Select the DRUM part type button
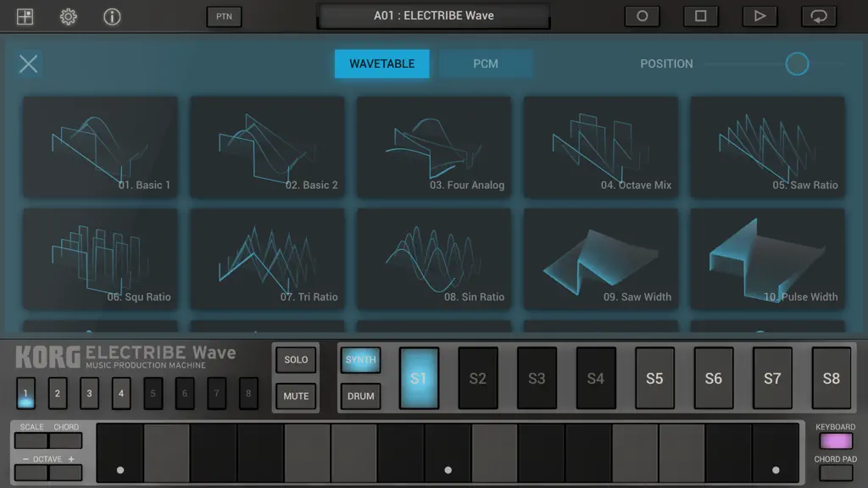Viewport: 868px width, 488px height. [360, 396]
